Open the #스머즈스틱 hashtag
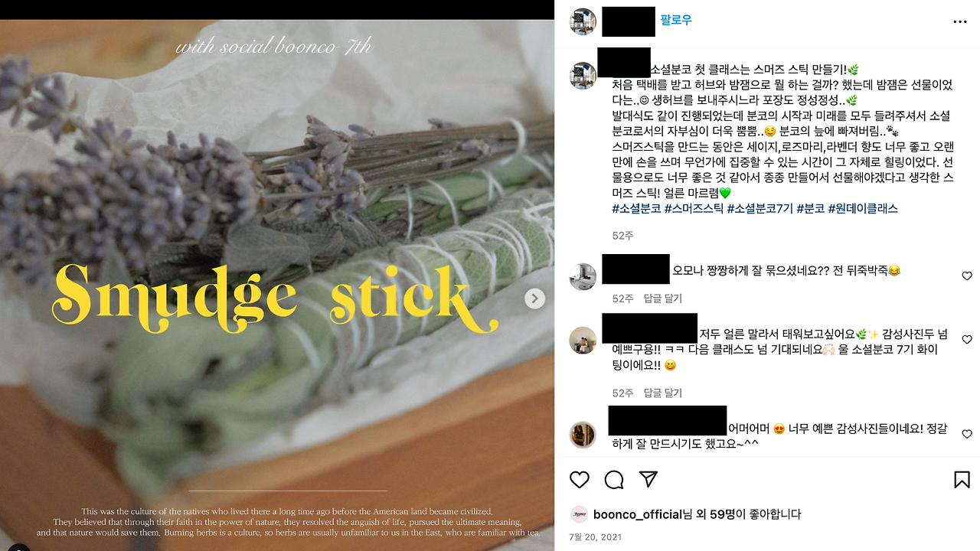The image size is (980, 551). coord(694,208)
